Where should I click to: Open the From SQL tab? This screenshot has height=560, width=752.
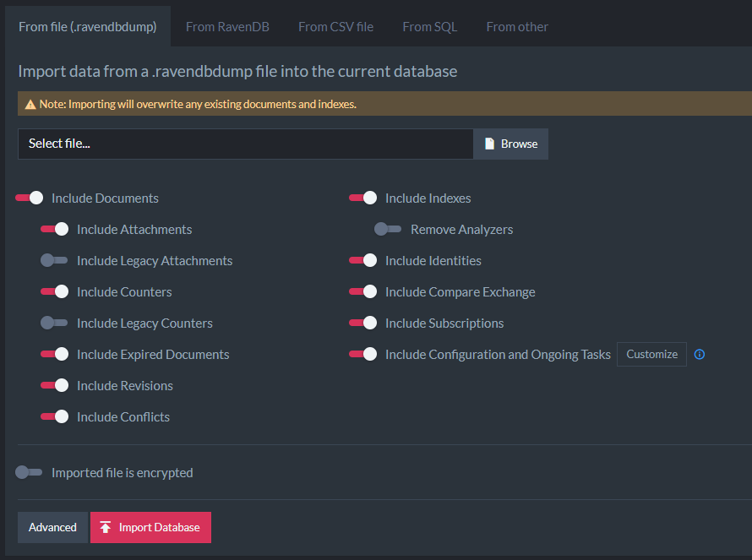click(x=430, y=27)
